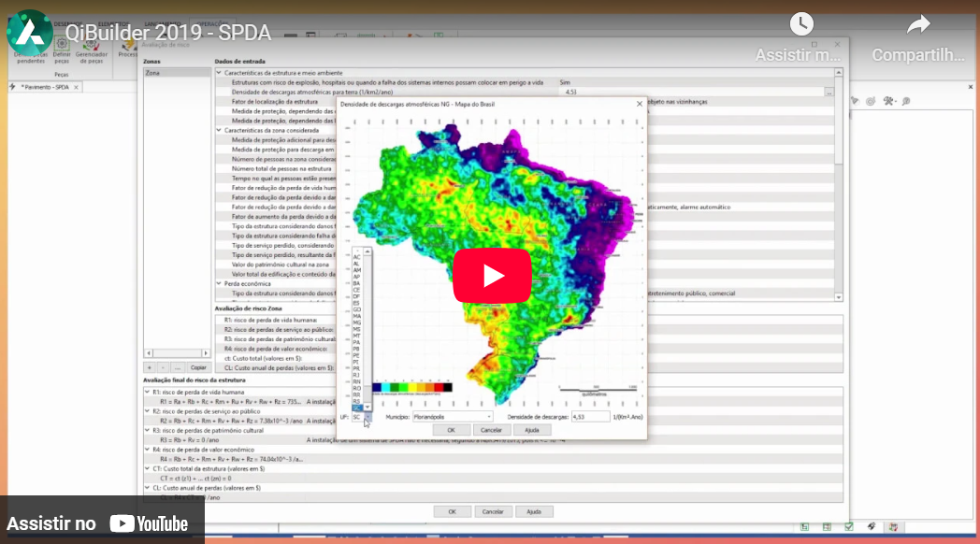
Task: Choose MG in the UF list
Action: point(357,322)
